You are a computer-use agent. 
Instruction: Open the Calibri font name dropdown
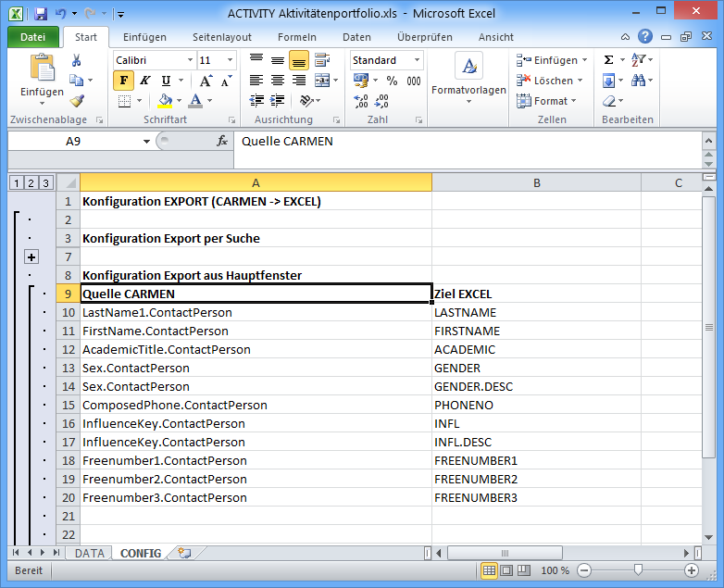click(x=190, y=60)
